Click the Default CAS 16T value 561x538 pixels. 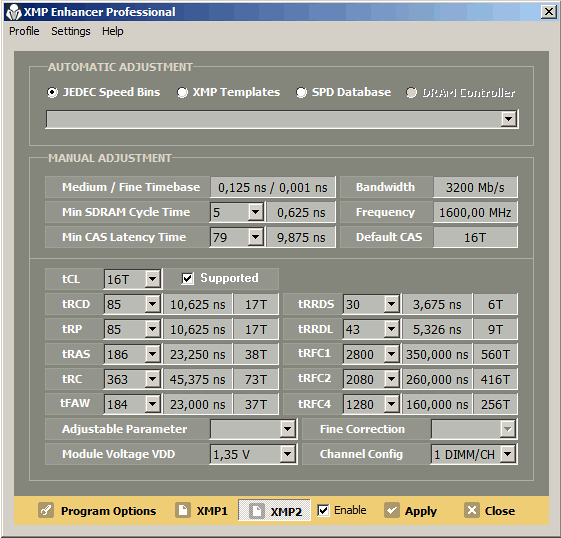pyautogui.click(x=475, y=237)
